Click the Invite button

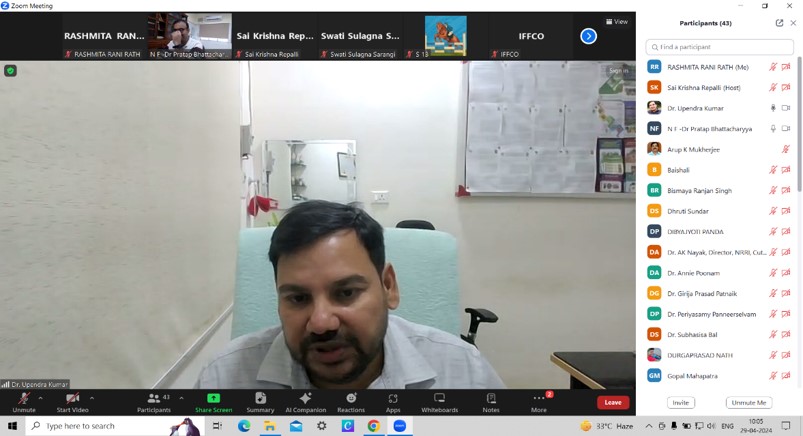pyautogui.click(x=681, y=402)
